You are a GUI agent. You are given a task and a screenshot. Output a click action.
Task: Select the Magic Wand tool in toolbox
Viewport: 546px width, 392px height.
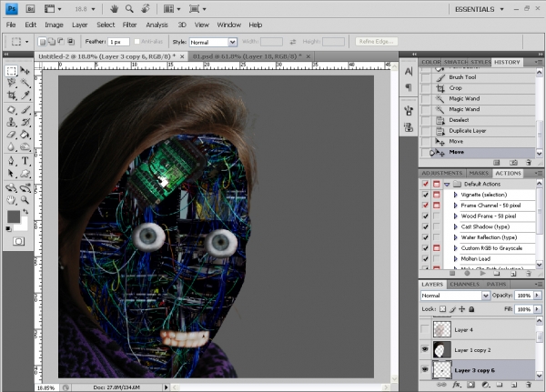coord(25,83)
